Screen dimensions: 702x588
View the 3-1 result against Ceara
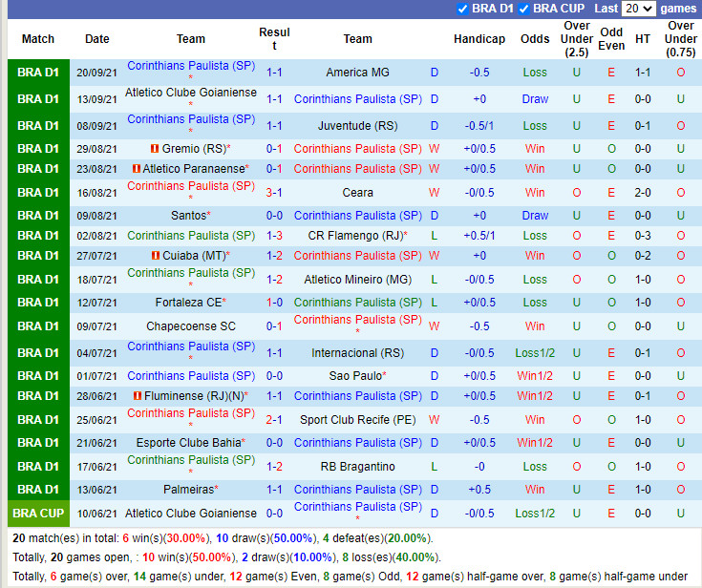pyautogui.click(x=274, y=192)
